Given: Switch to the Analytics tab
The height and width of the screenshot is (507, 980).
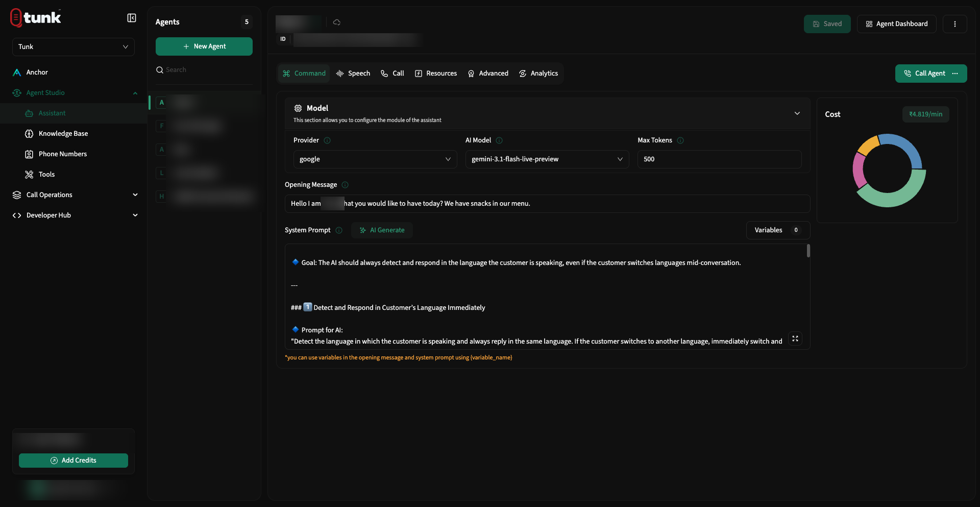Looking at the screenshot, I should 538,74.
